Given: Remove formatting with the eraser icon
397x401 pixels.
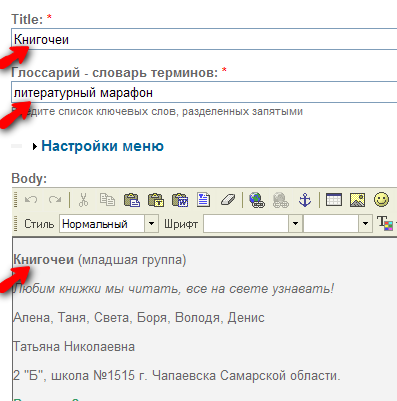Looking at the screenshot, I should click(x=228, y=200).
